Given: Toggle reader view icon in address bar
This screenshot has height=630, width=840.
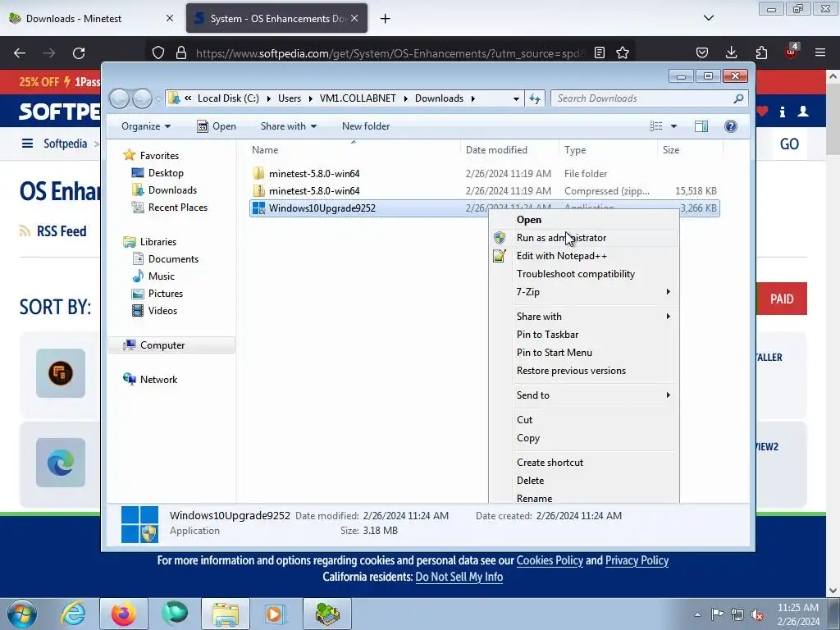Looking at the screenshot, I should (600, 53).
